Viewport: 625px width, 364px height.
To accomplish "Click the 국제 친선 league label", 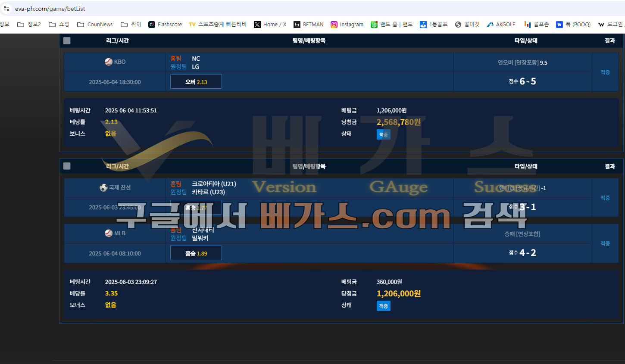I will pos(120,187).
